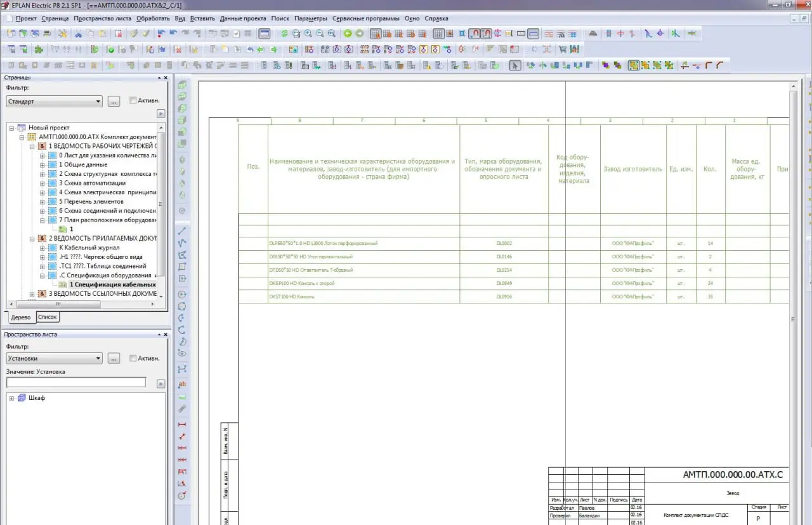The height and width of the screenshot is (525, 812).
Task: Switch to the Дерево tab
Action: coord(21,317)
